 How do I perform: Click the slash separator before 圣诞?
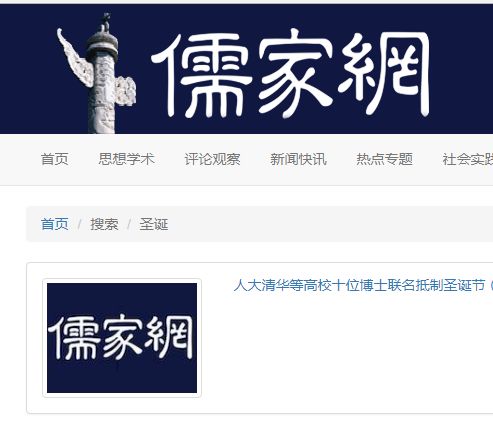(x=129, y=224)
